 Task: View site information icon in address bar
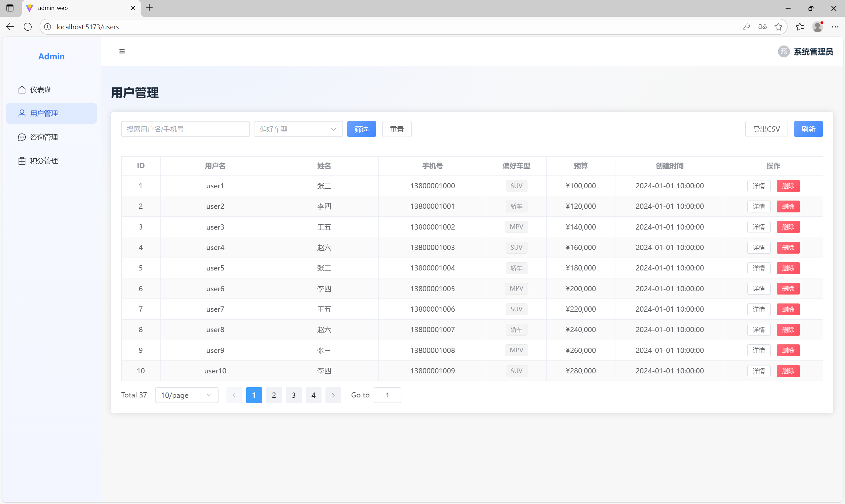[48, 27]
